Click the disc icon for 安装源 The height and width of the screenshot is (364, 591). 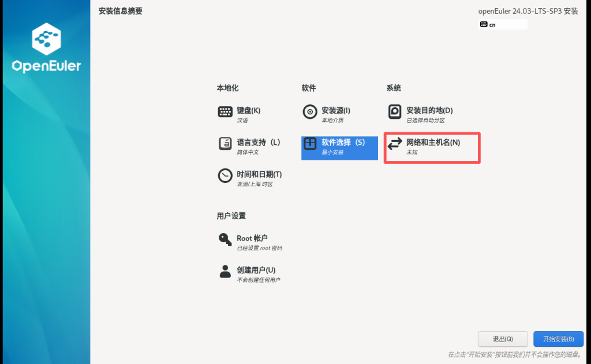tap(310, 112)
